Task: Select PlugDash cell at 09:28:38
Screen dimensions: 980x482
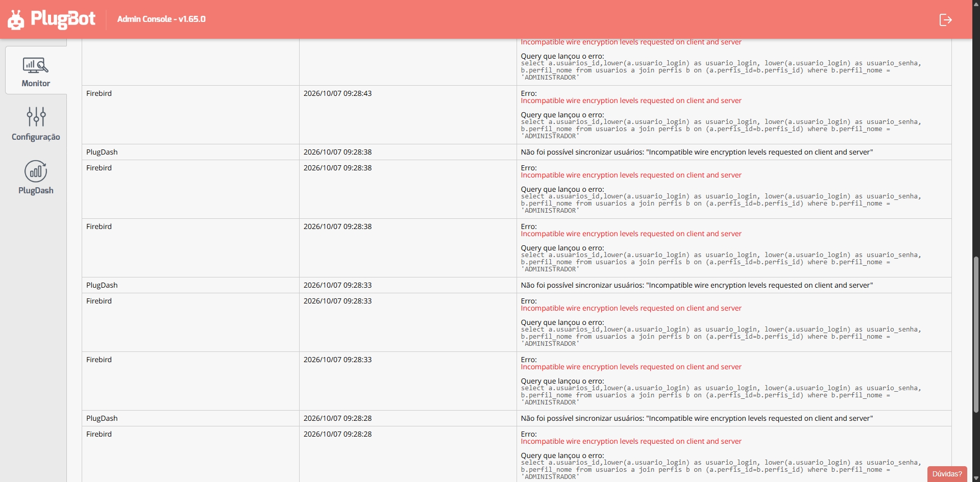Action: [x=190, y=152]
